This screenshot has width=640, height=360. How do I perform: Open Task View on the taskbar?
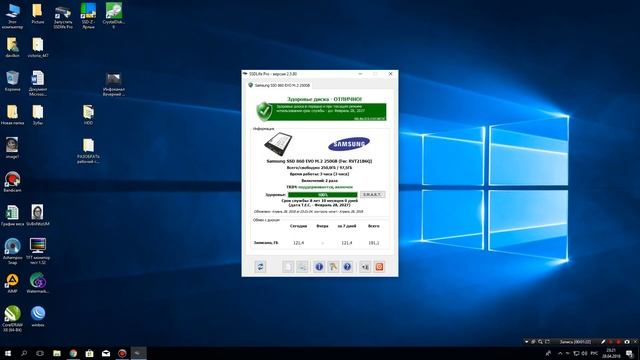(40, 353)
